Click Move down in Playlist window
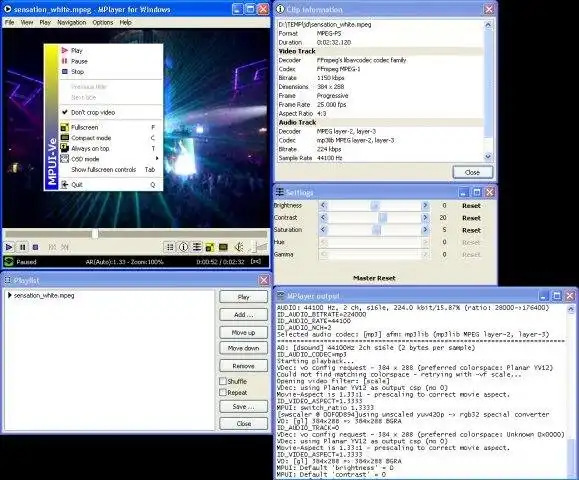This screenshot has width=579, height=480. pyautogui.click(x=243, y=348)
